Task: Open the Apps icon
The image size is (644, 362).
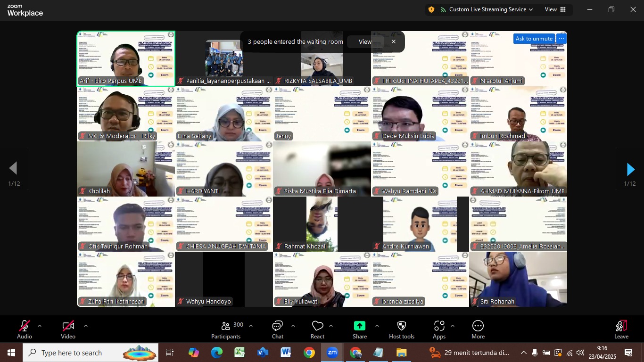Action: 439,326
